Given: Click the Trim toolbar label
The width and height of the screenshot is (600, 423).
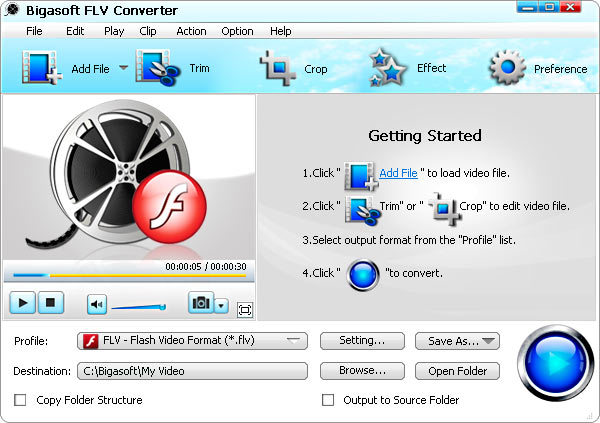Looking at the screenshot, I should pyautogui.click(x=199, y=68).
